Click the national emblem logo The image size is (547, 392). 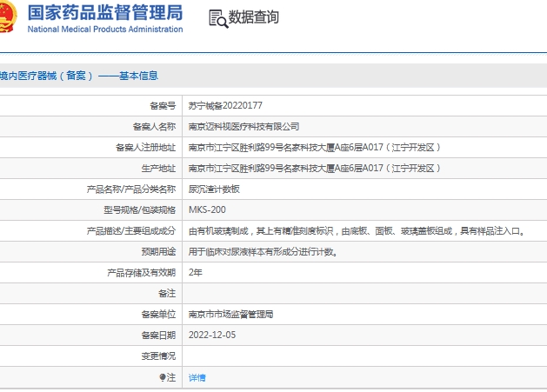pyautogui.click(x=8, y=17)
